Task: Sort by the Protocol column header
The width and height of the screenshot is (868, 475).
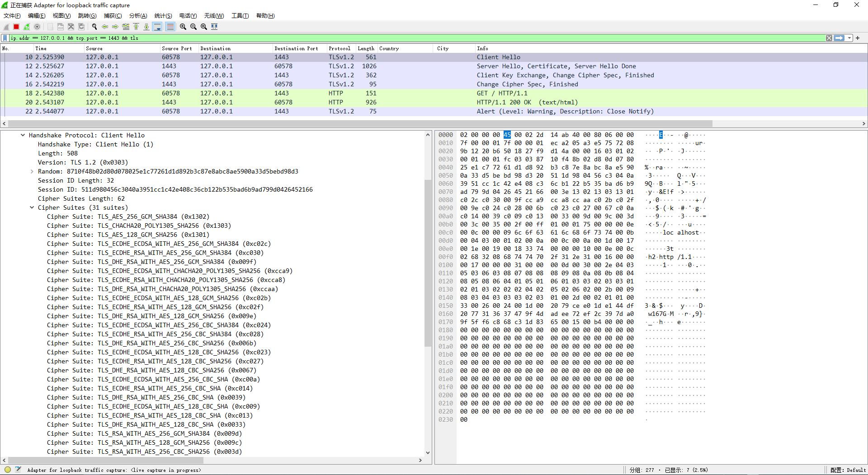Action: pos(341,48)
